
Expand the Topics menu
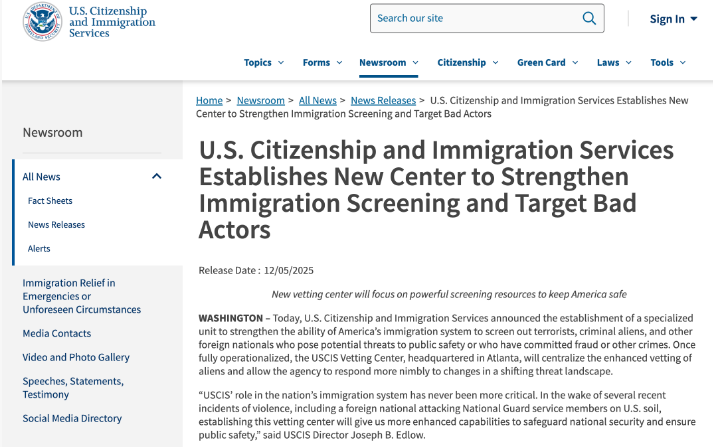click(x=264, y=62)
